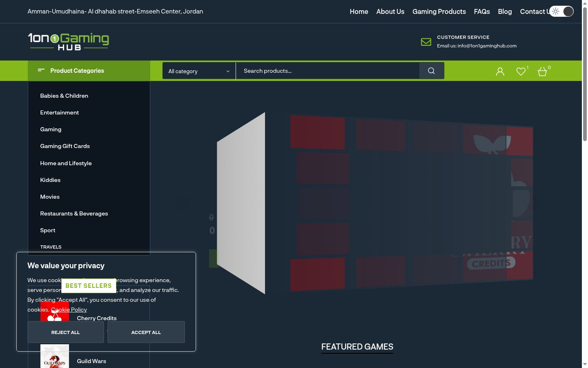The width and height of the screenshot is (588, 368).
Task: Open Gaming Products menu item
Action: coord(439,11)
